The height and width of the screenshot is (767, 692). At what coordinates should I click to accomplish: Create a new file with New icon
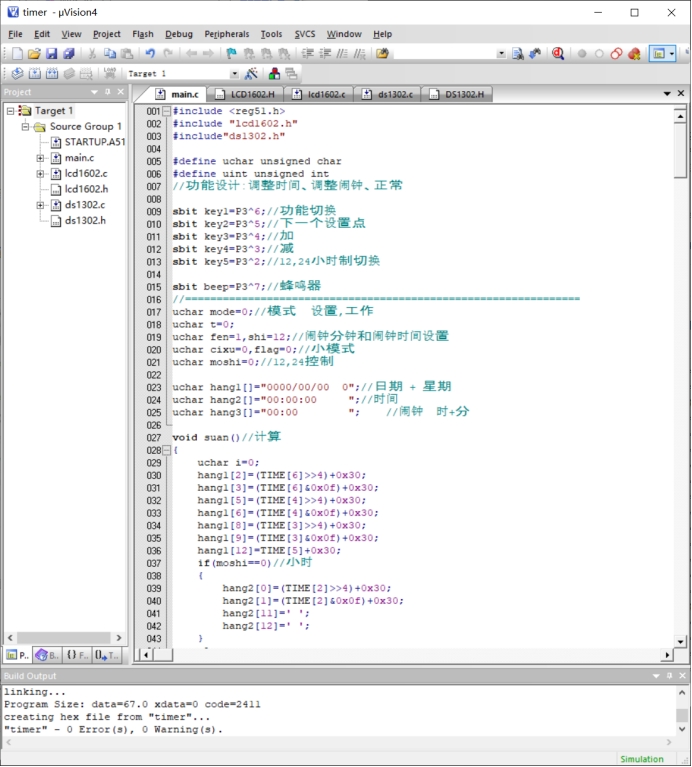click(x=17, y=53)
